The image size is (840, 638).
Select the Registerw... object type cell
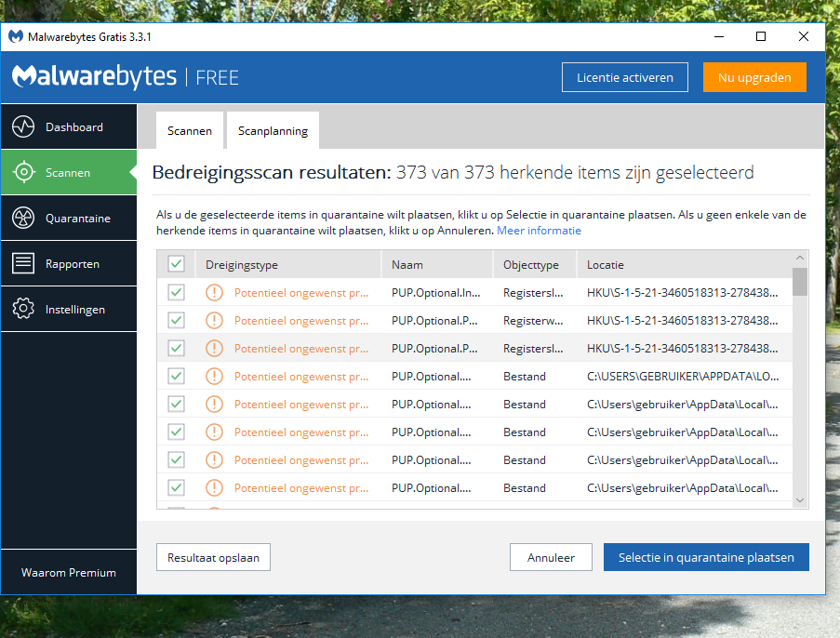[533, 321]
